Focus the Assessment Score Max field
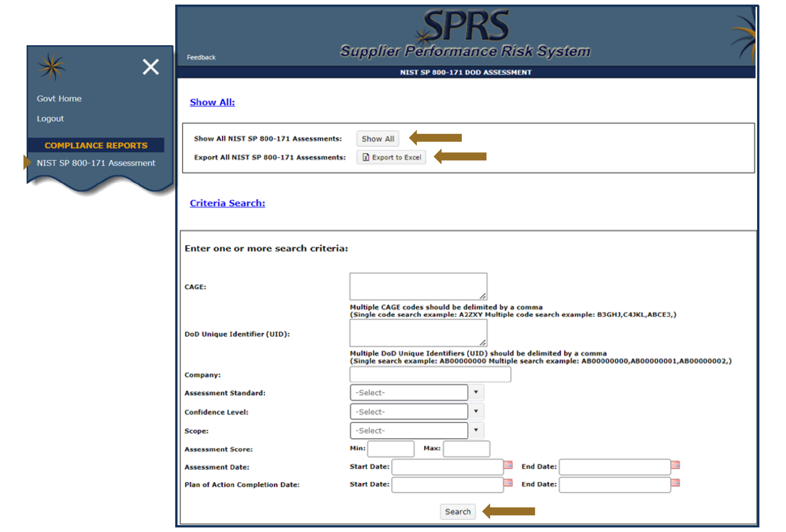This screenshot has width=786, height=532. pyautogui.click(x=466, y=449)
